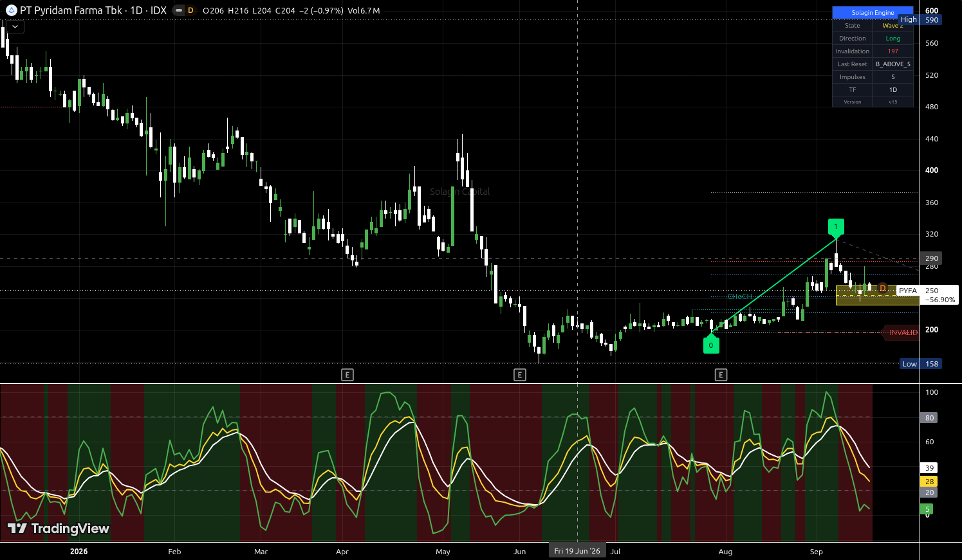Screen dimensions: 962x560
Task: Select the Version value v15
Action: [893, 102]
